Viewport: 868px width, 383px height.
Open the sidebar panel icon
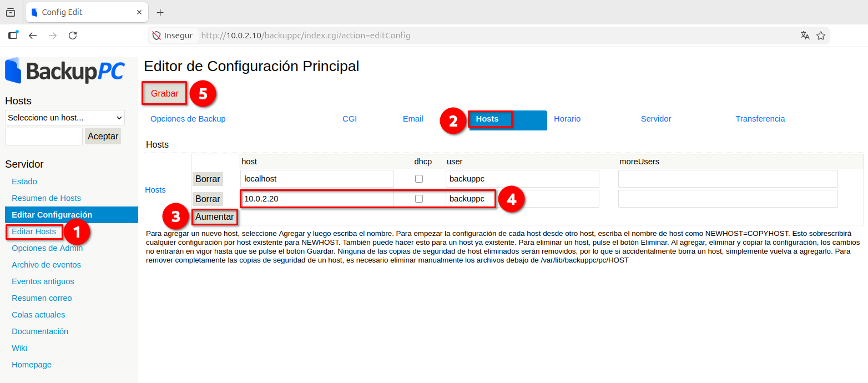point(13,35)
